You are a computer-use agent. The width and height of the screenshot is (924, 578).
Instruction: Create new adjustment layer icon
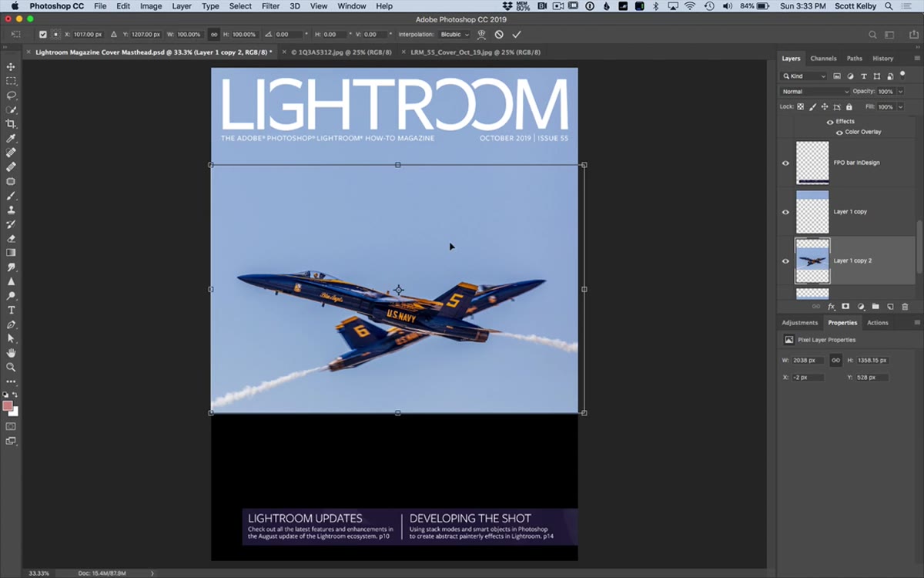point(861,307)
